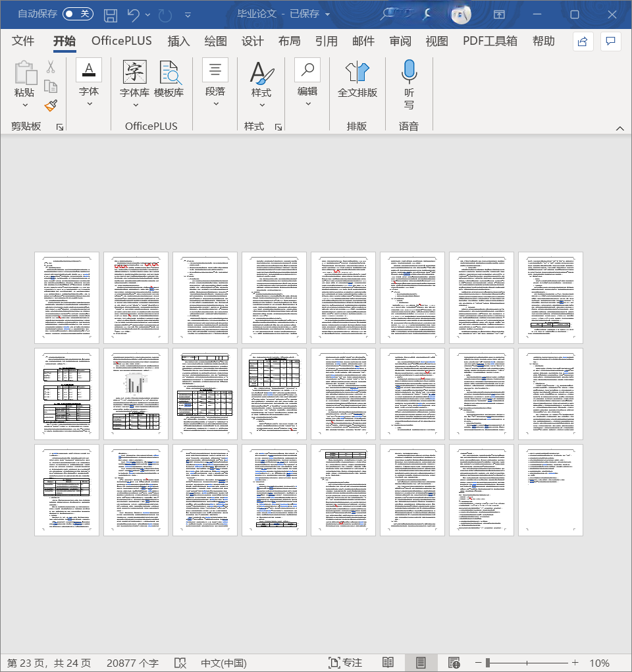This screenshot has width=632, height=672.
Task: Open the 编辑 editing dropdown
Action: pyautogui.click(x=307, y=103)
